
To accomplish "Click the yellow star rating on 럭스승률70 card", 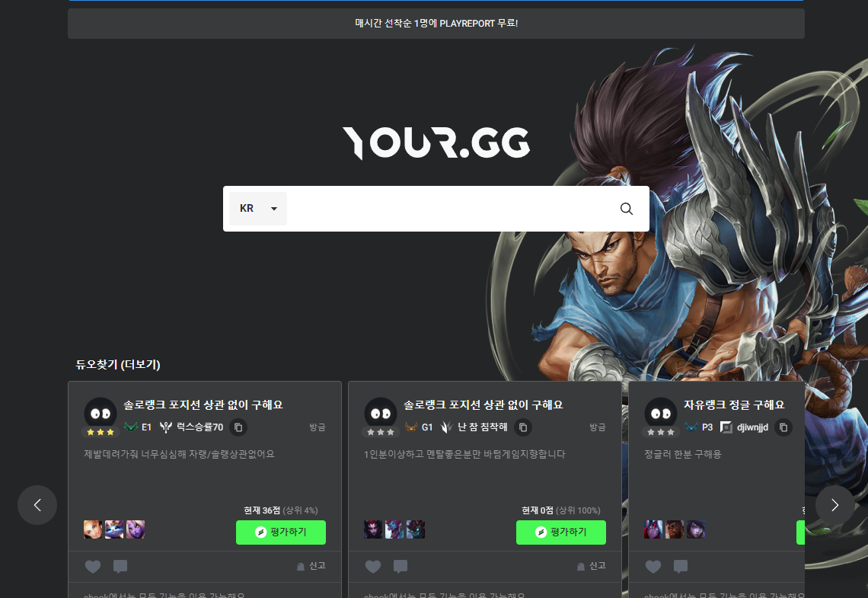I will 101,432.
